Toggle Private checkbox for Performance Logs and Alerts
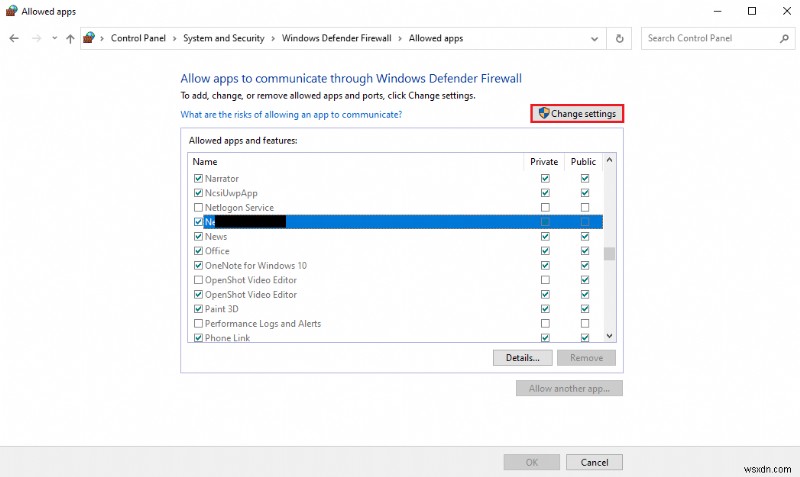Image resolution: width=800 pixels, height=477 pixels. (545, 323)
